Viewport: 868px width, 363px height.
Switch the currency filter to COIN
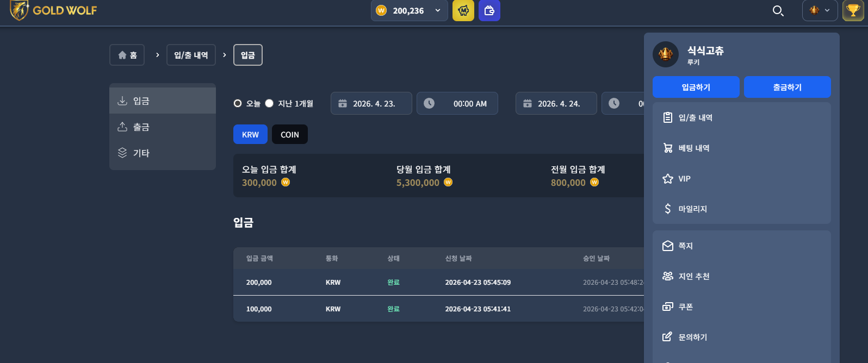[290, 134]
